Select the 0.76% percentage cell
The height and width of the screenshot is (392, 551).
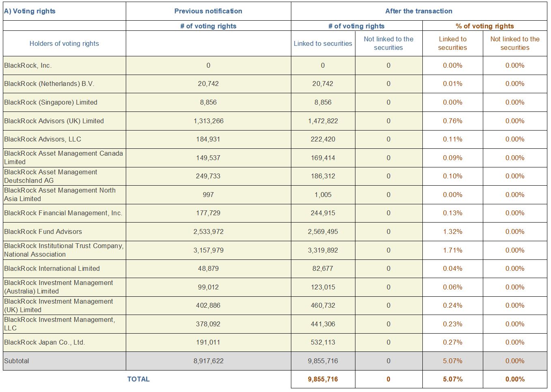point(452,121)
